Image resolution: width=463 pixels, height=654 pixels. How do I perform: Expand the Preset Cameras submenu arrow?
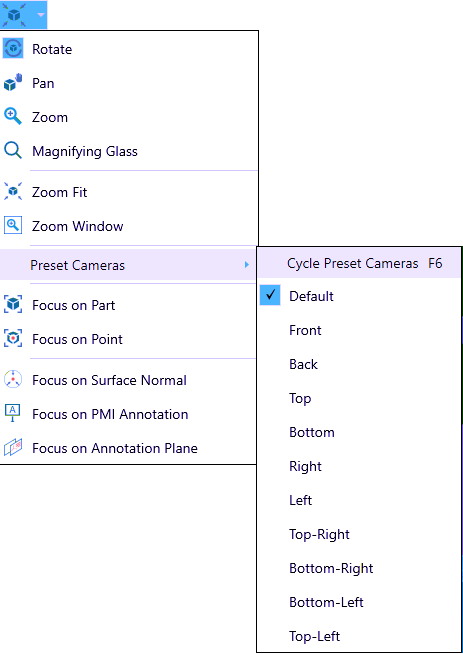[x=247, y=264]
